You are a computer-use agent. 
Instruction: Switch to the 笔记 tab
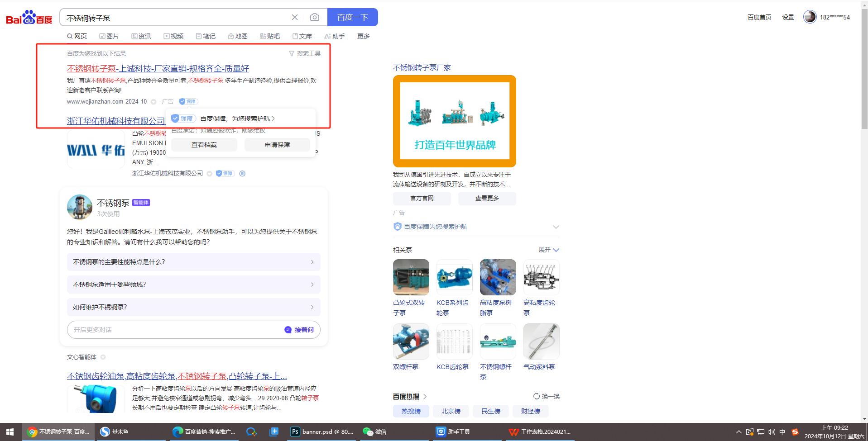[206, 36]
